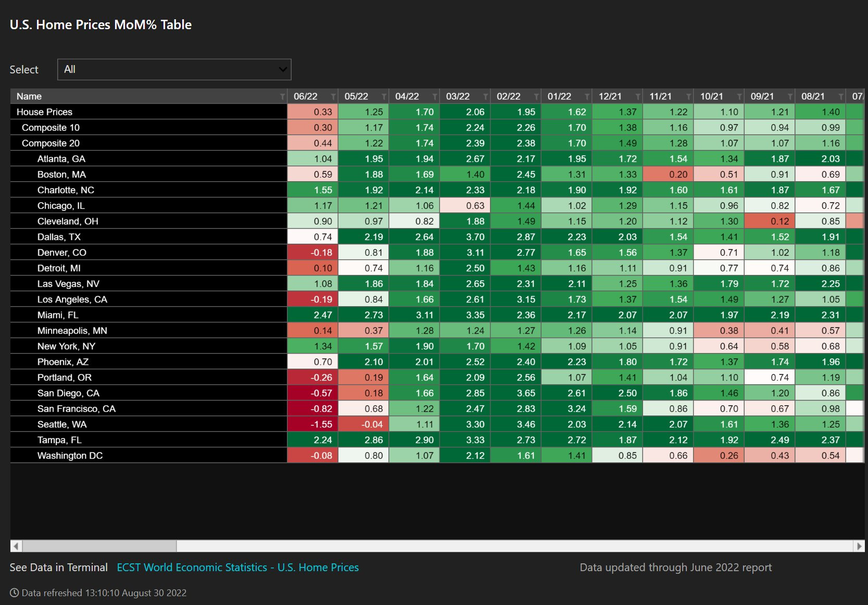Open the Select dropdown showing All
Image resolution: width=868 pixels, height=605 pixels.
pos(174,69)
